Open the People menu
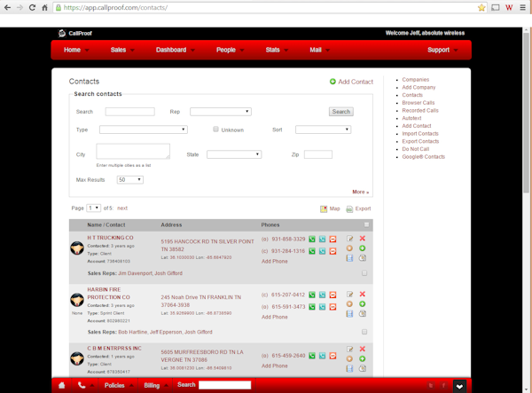The image size is (532, 393). 230,50
